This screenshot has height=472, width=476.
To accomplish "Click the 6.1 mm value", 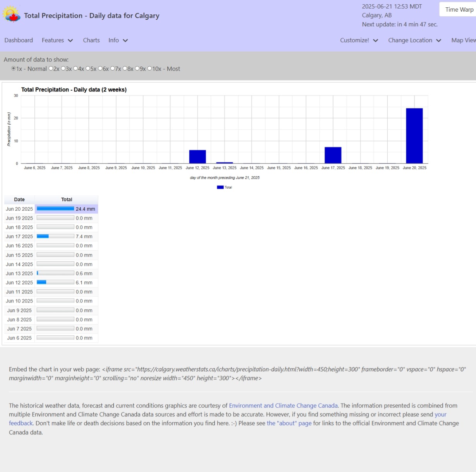I will (84, 283).
